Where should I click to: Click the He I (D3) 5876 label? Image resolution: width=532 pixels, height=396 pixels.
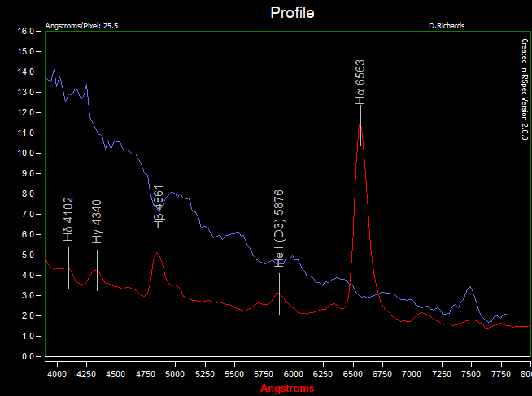pos(279,228)
